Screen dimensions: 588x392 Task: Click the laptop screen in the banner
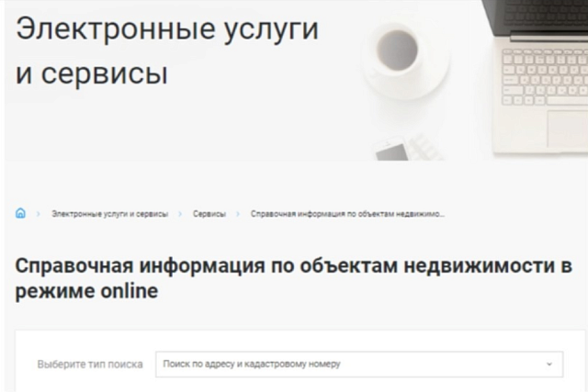pos(536,17)
